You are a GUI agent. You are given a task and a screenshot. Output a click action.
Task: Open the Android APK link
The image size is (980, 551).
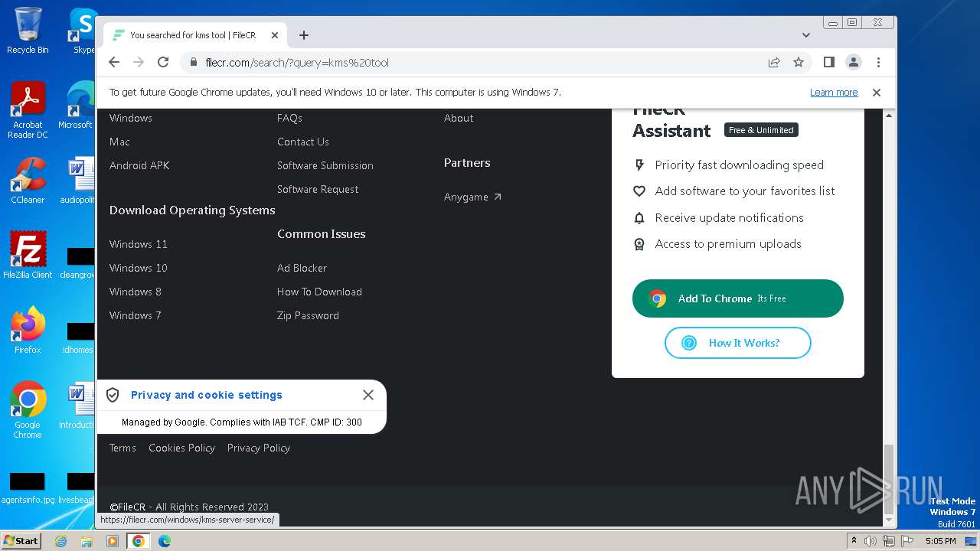(139, 165)
